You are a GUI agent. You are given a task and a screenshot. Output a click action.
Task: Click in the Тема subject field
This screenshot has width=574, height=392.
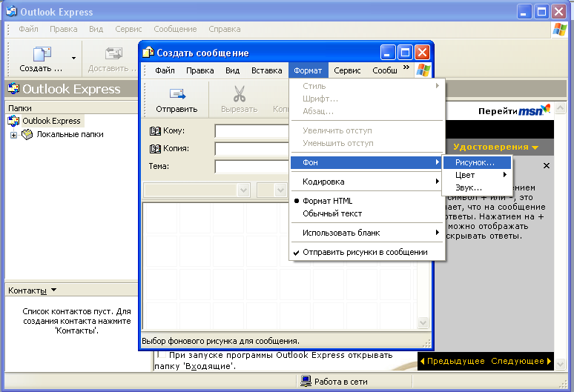coord(252,167)
